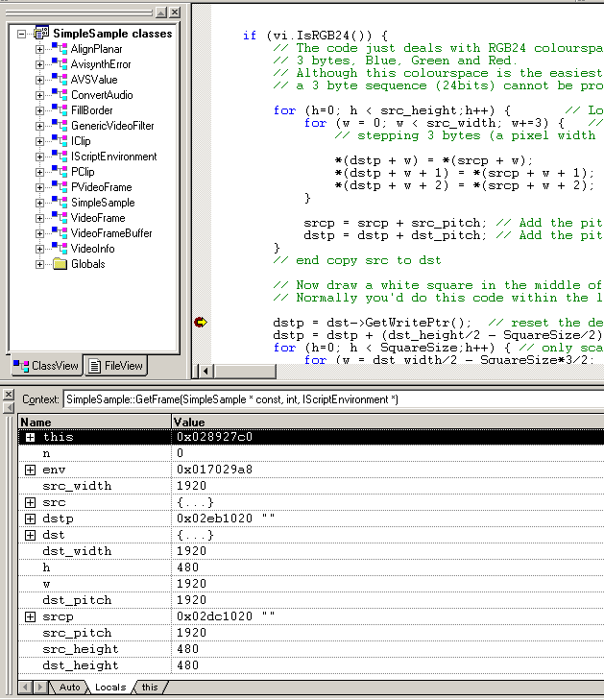Viewport: 604px width, 700px height.
Task: Select the SimpleSample classes workspace icon
Action: click(41, 33)
